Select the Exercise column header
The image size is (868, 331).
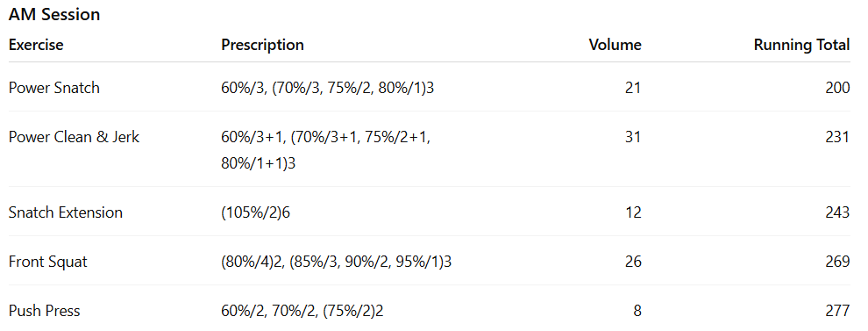(x=36, y=45)
